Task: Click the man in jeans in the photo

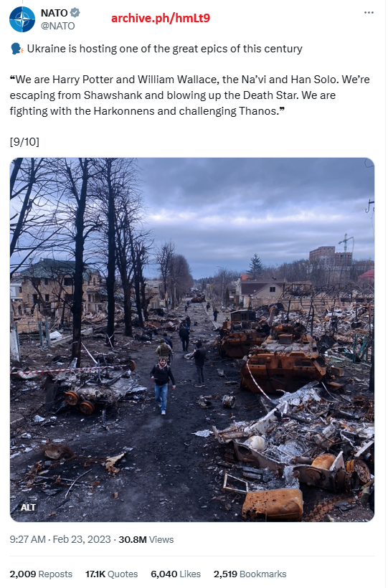Action: point(162,386)
